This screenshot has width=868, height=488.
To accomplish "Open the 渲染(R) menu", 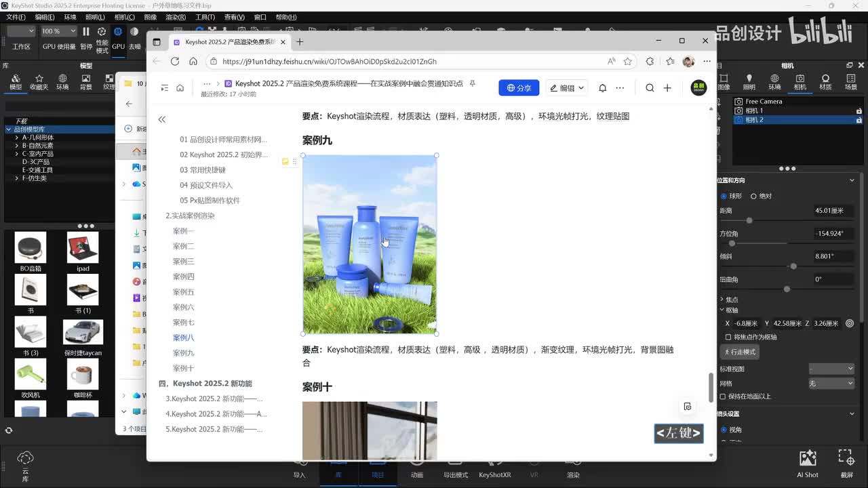I will tap(176, 17).
